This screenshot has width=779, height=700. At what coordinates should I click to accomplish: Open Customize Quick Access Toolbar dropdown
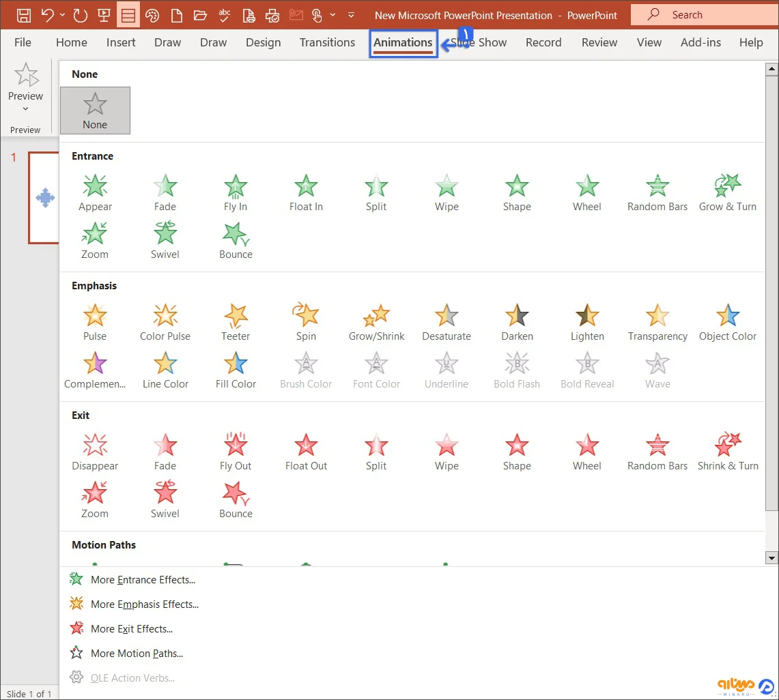[x=351, y=15]
